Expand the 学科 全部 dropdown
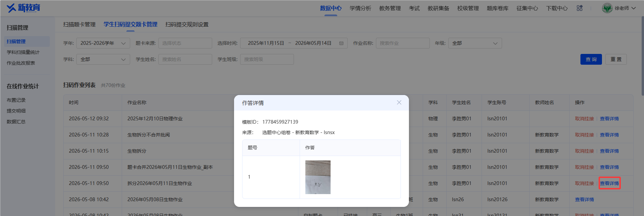Viewport: 644px width, 216px height. tap(103, 59)
